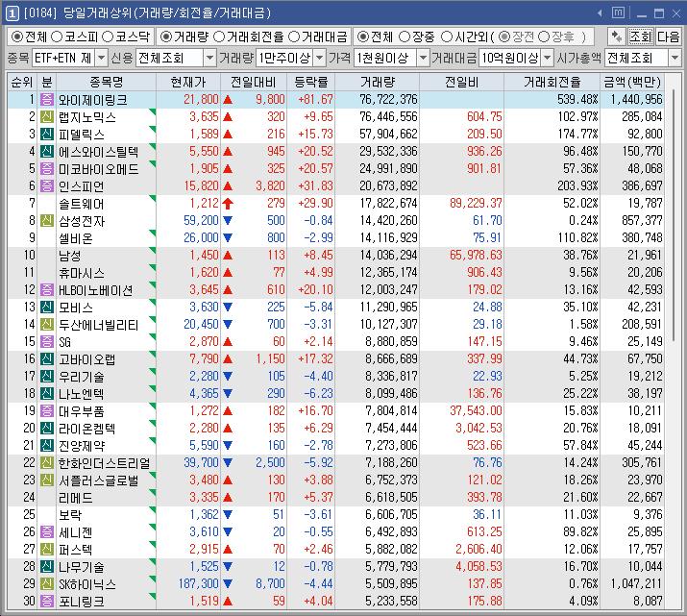This screenshot has width=687, height=616.
Task: Select the 시간외 radio button
Action: [446, 37]
